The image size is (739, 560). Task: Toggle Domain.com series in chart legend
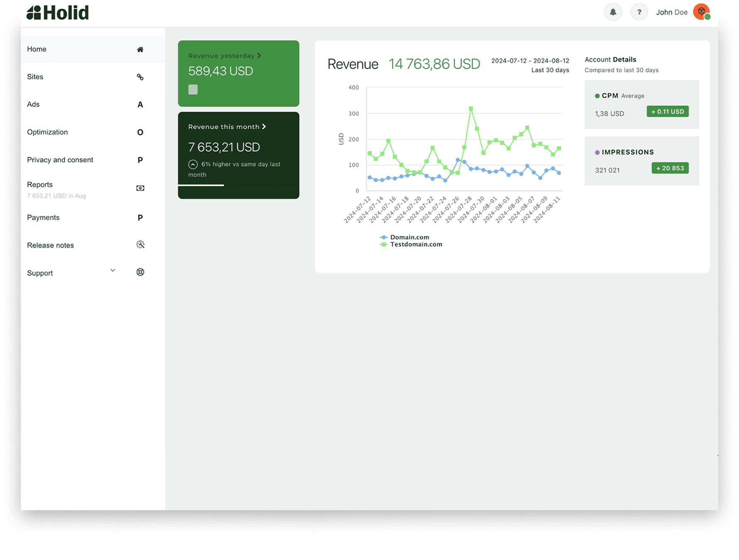pos(405,237)
